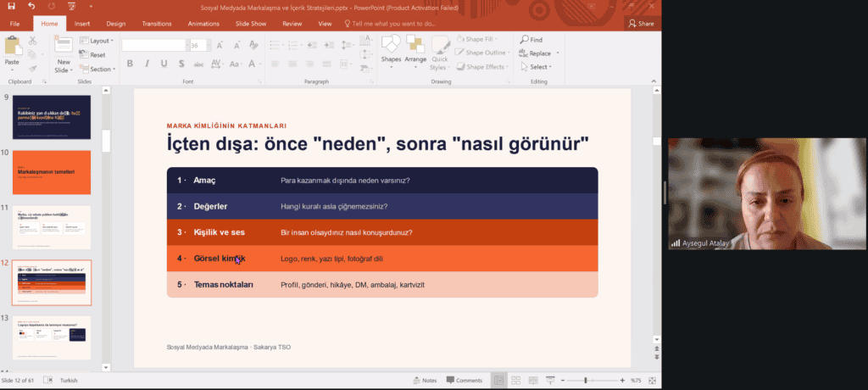Click the Copy icon

[32, 54]
